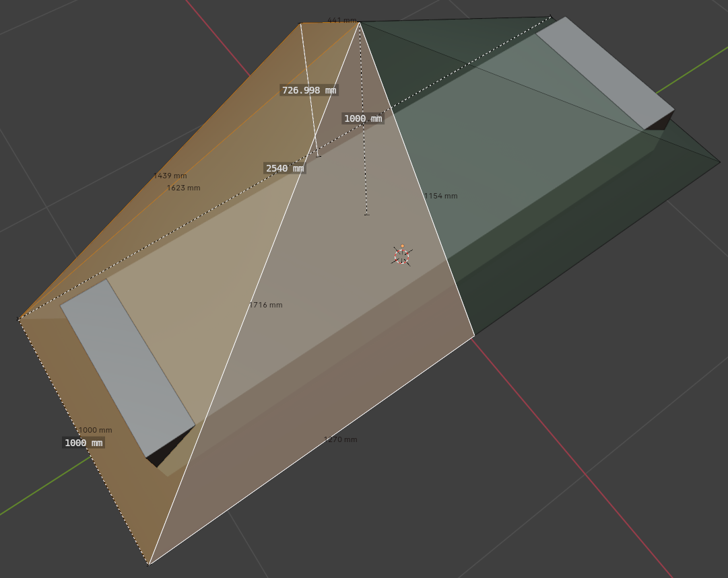728x578 pixels.
Task: Click the far-right vertex of the green face
Action: click(720, 161)
